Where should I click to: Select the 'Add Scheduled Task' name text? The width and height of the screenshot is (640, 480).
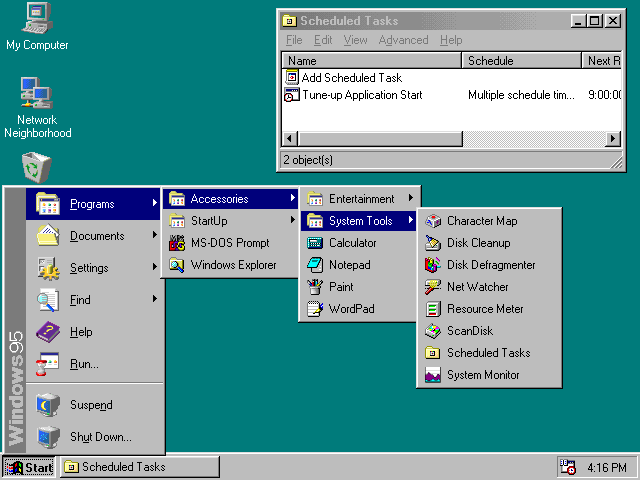(x=351, y=78)
